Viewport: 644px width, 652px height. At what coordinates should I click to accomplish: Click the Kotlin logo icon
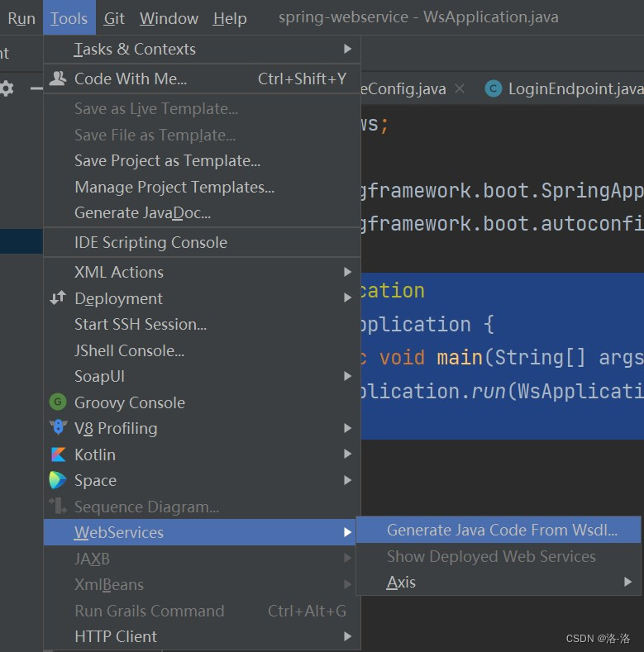click(x=58, y=454)
